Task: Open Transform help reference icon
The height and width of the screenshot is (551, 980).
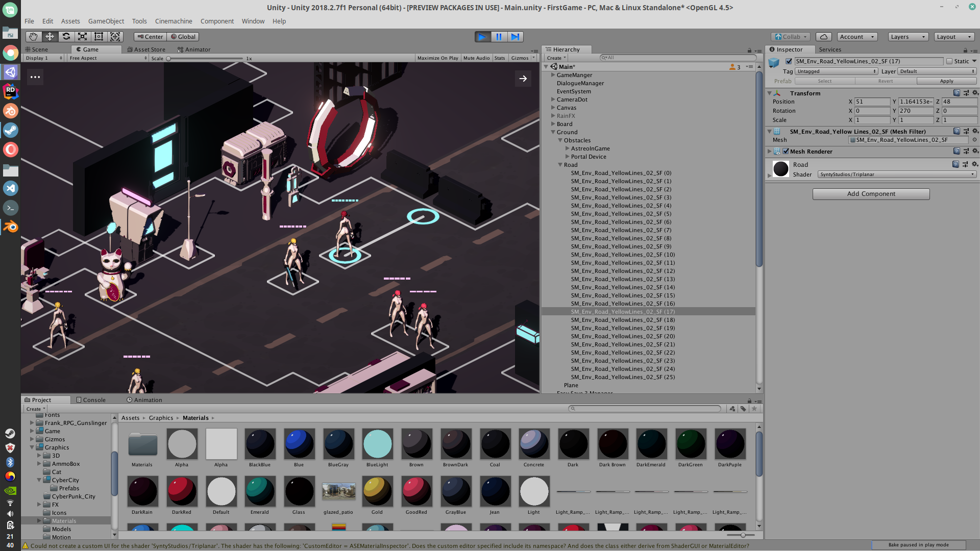Action: [957, 93]
